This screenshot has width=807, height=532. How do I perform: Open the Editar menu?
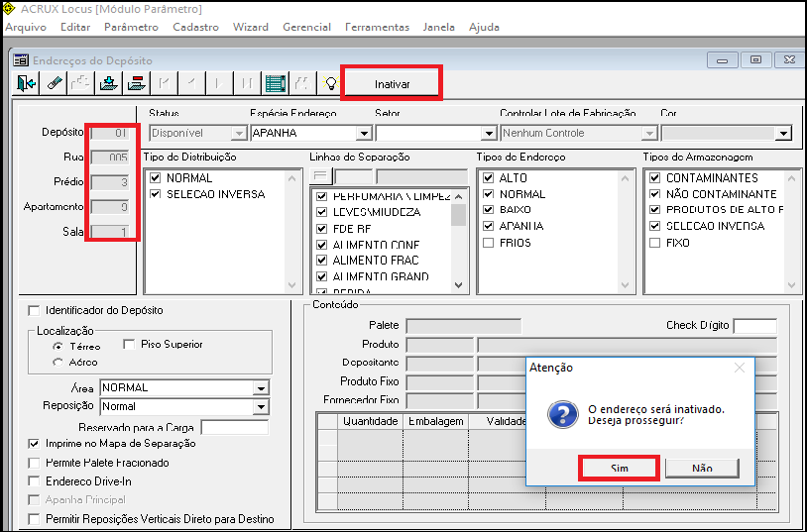click(75, 28)
